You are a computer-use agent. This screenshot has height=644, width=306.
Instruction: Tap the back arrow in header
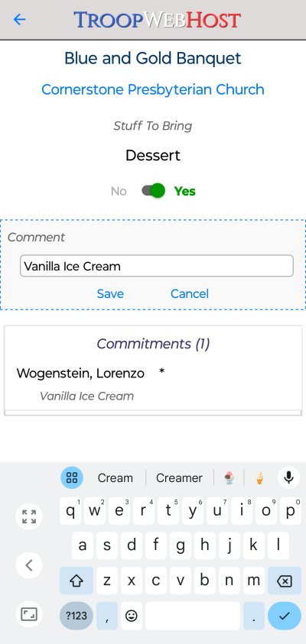pos(19,19)
